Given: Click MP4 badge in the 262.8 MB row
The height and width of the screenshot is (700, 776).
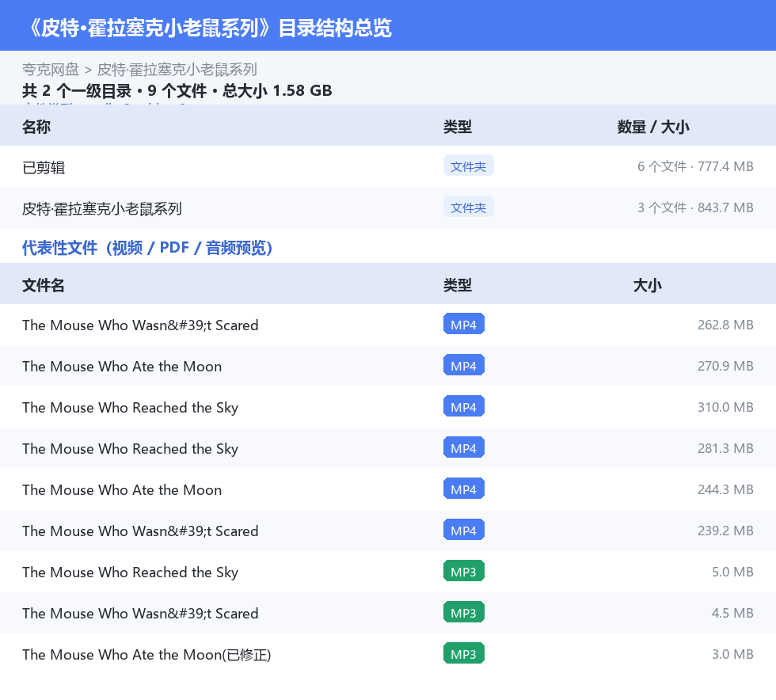Looking at the screenshot, I should pos(464,324).
